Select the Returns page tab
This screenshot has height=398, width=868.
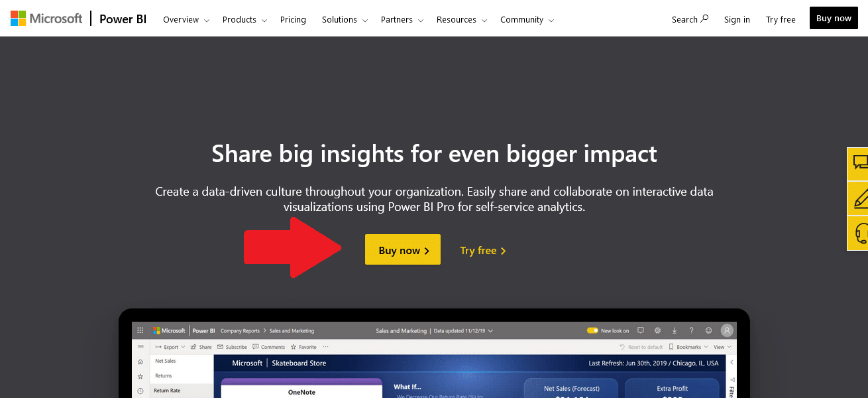tap(182, 376)
